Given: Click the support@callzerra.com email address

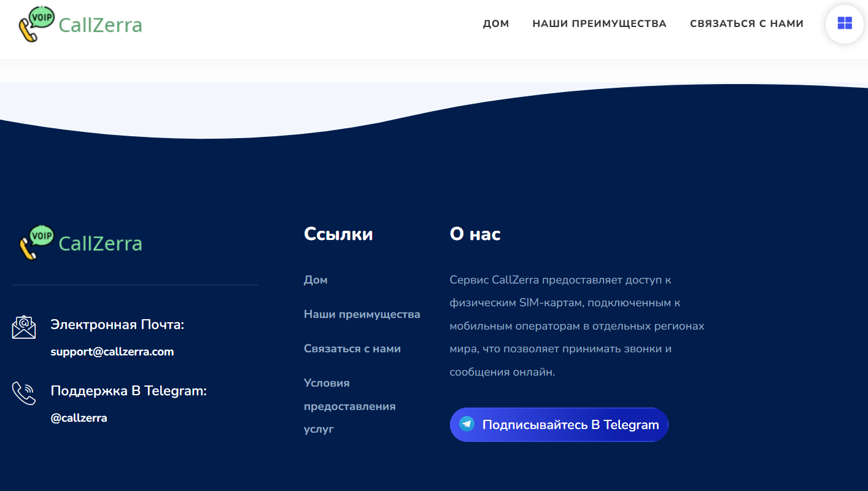Looking at the screenshot, I should coord(112,352).
